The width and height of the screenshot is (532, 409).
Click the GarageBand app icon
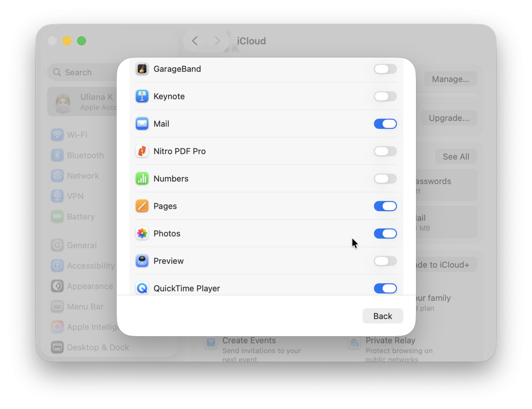pos(142,69)
